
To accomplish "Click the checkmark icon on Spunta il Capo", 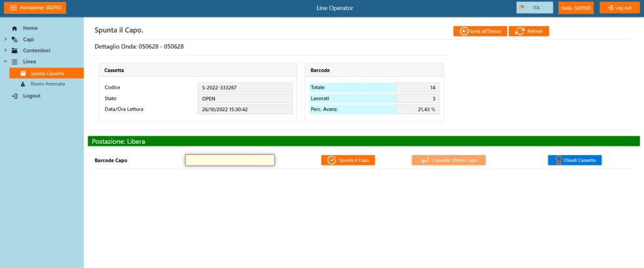I will click(x=332, y=160).
